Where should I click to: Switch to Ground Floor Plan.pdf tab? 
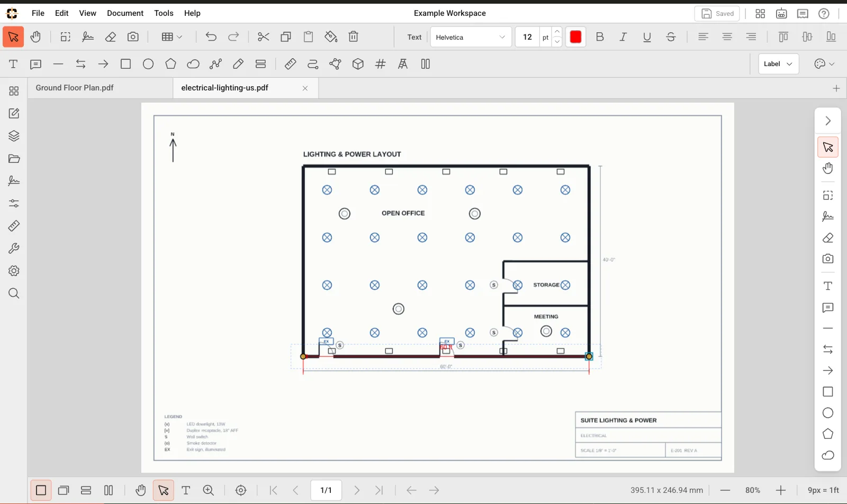(101, 88)
